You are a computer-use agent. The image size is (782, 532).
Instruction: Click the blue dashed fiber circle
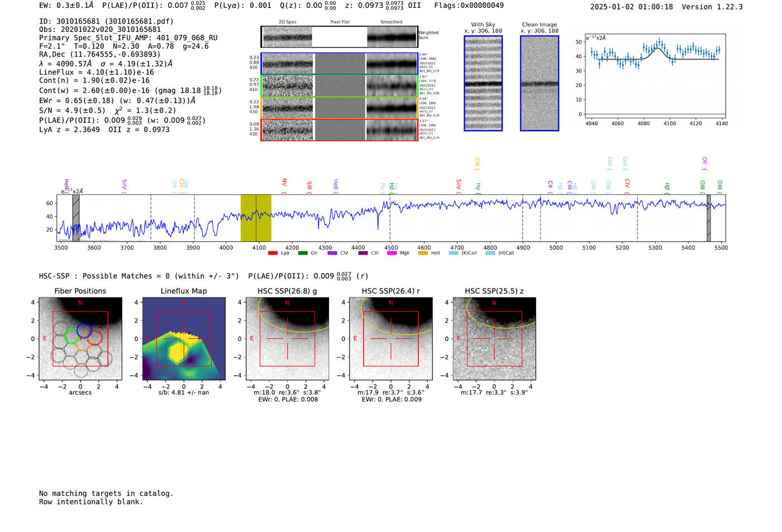pyautogui.click(x=84, y=330)
